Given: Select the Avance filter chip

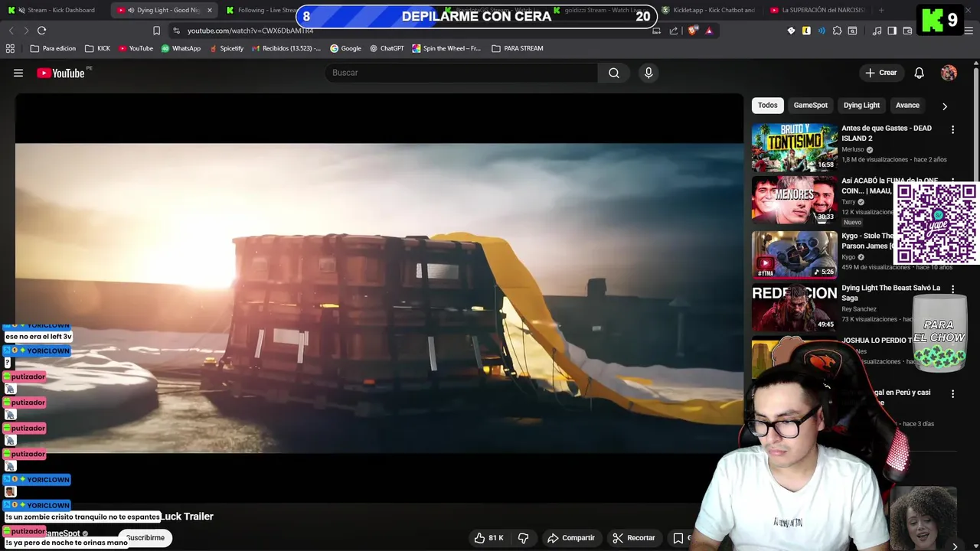Looking at the screenshot, I should pos(907,106).
